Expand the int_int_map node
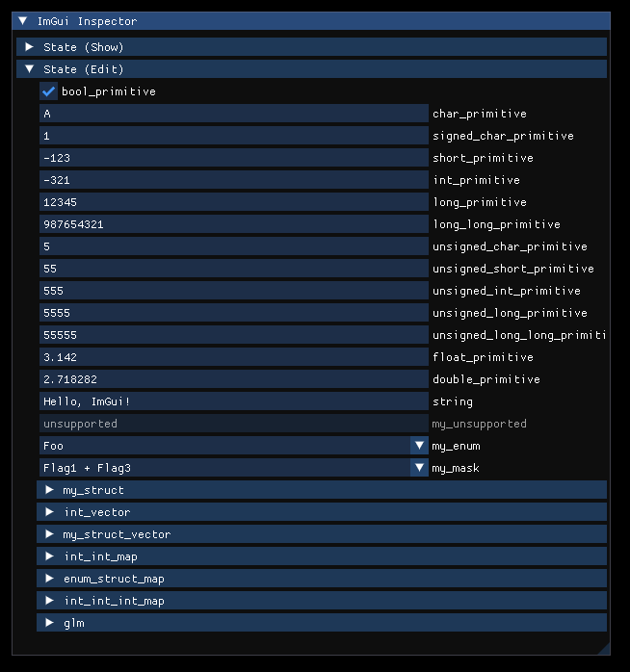The width and height of the screenshot is (630, 672). click(x=49, y=556)
